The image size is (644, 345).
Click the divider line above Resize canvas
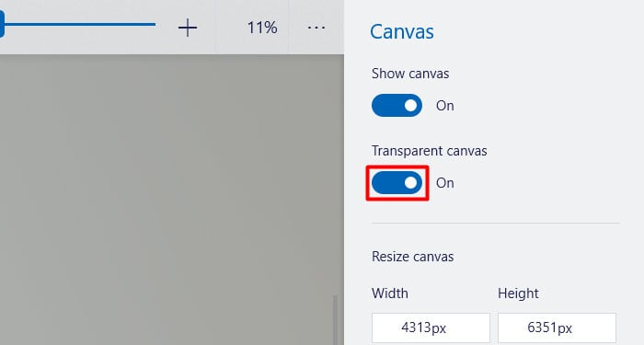point(496,224)
